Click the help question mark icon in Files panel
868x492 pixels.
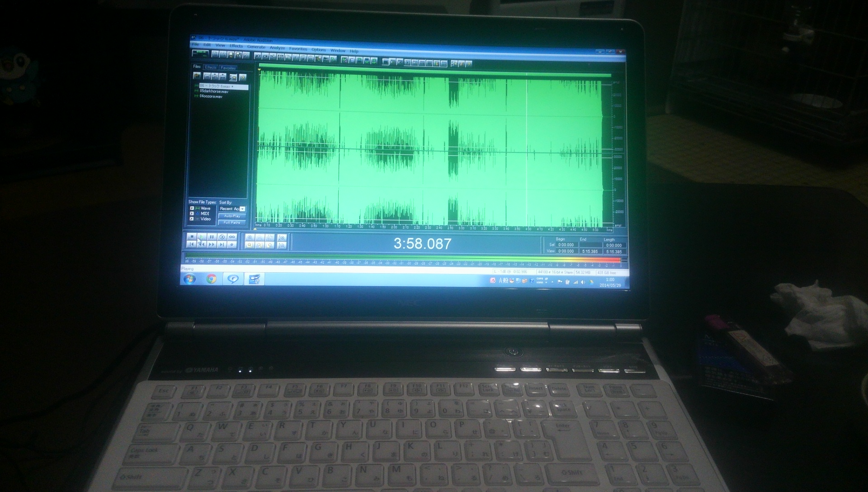(243, 77)
